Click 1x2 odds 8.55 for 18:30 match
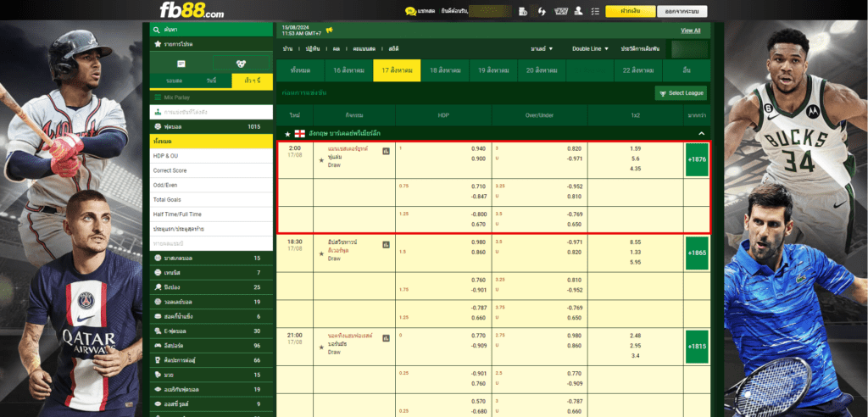Viewport: 868px width, 417px height. coord(635,242)
